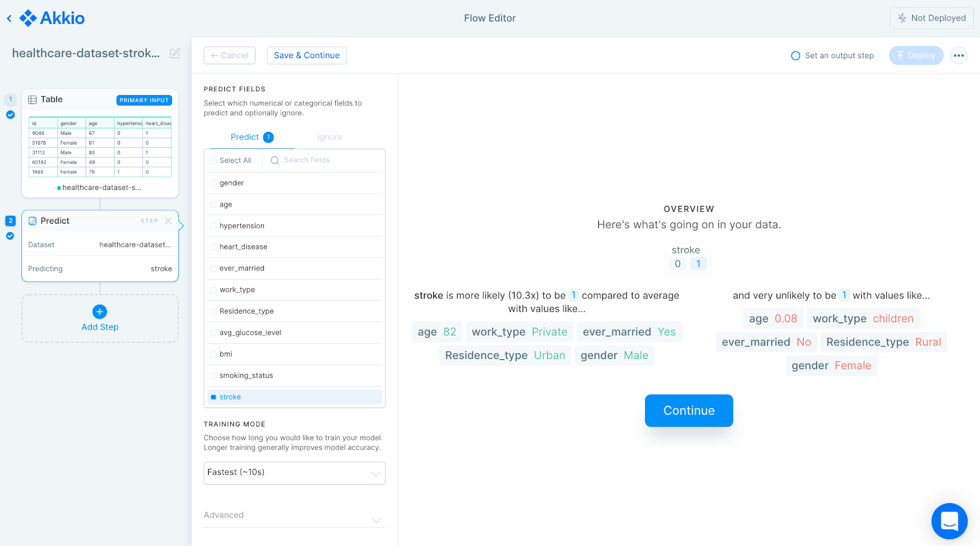Edit the flow name with pencil icon
This screenshot has height=546, width=980.
[175, 53]
